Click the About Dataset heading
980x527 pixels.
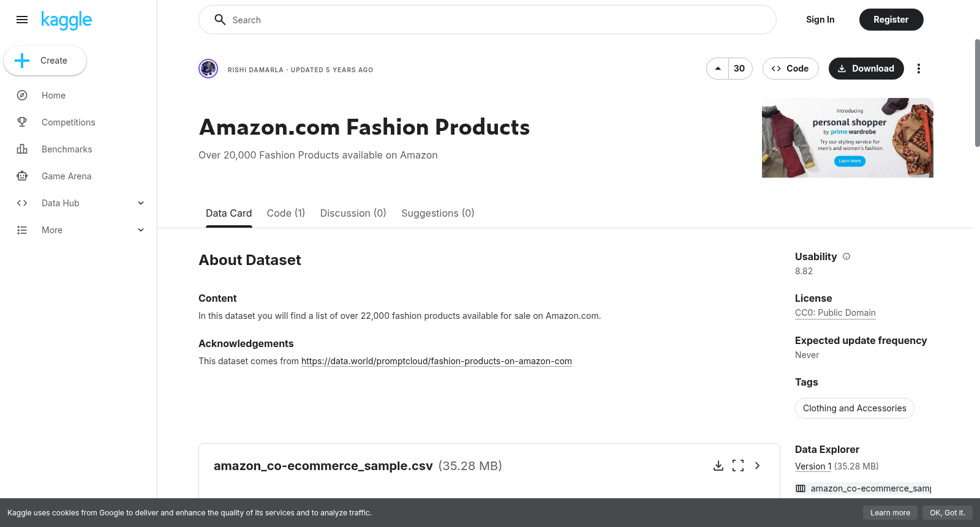pyautogui.click(x=250, y=260)
